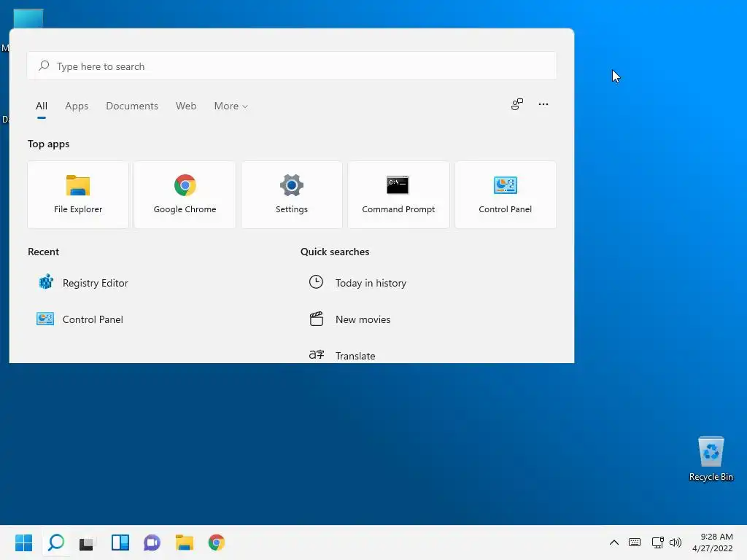Run the Translate quick search

click(x=342, y=356)
